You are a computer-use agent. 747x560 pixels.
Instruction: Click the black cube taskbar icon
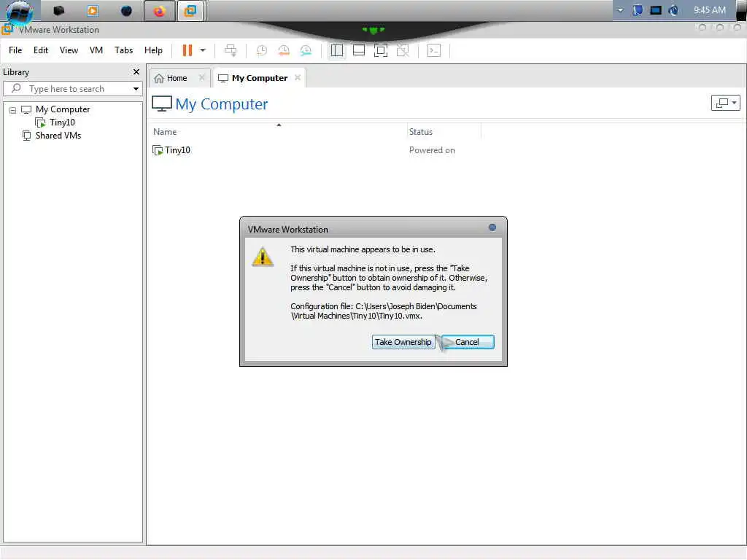pos(59,10)
